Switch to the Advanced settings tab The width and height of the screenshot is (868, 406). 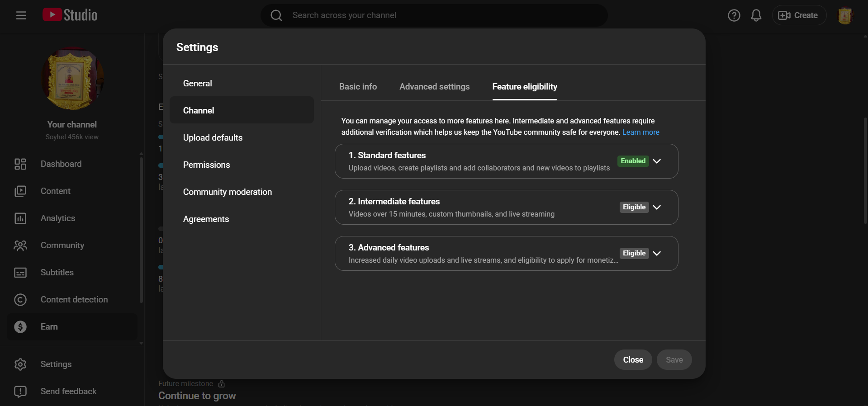[434, 87]
